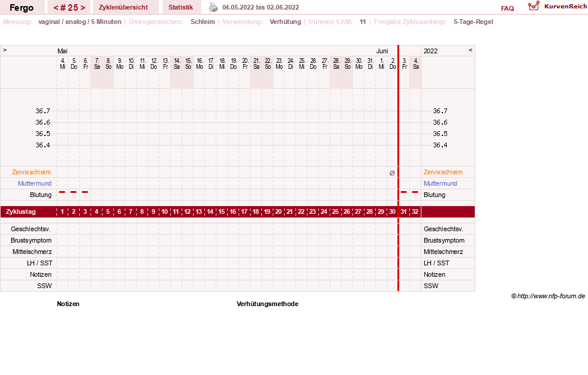This screenshot has width=588, height=375.
Task: Click the red cycle-end timeline marker
Action: tap(398, 168)
